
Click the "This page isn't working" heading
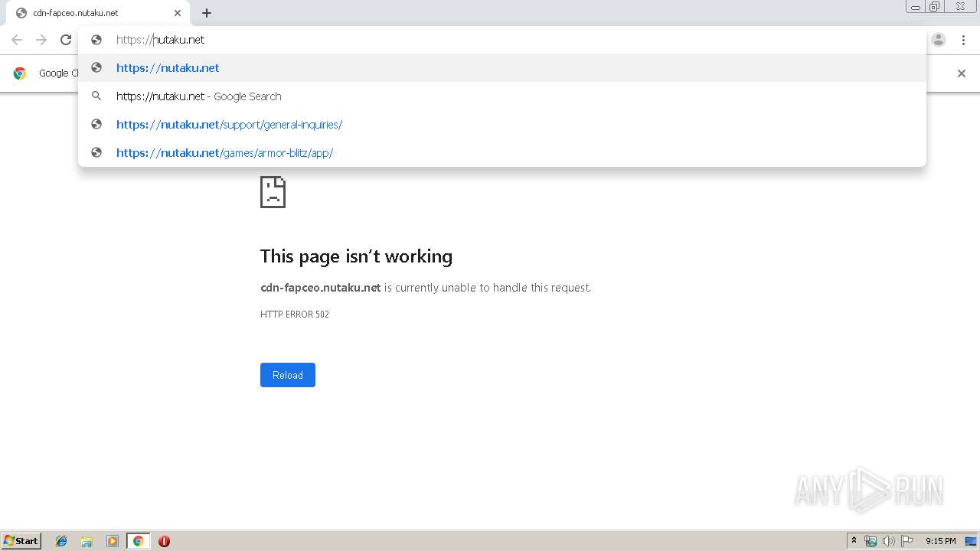click(356, 256)
